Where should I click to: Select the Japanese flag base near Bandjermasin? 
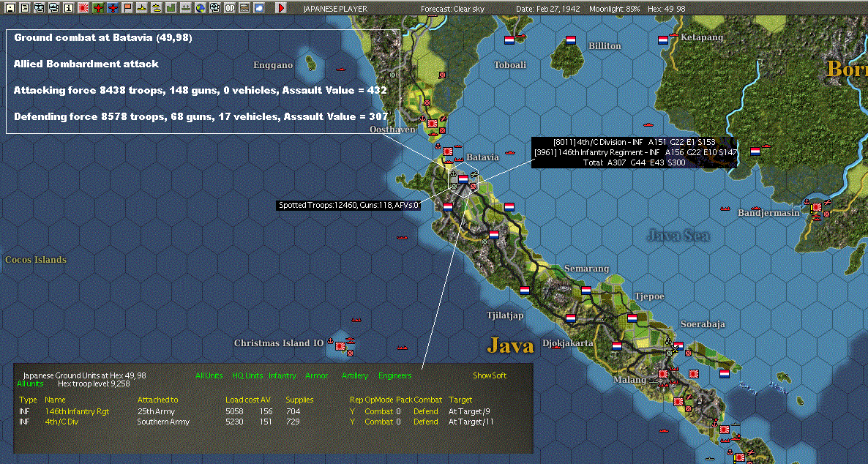[817, 207]
